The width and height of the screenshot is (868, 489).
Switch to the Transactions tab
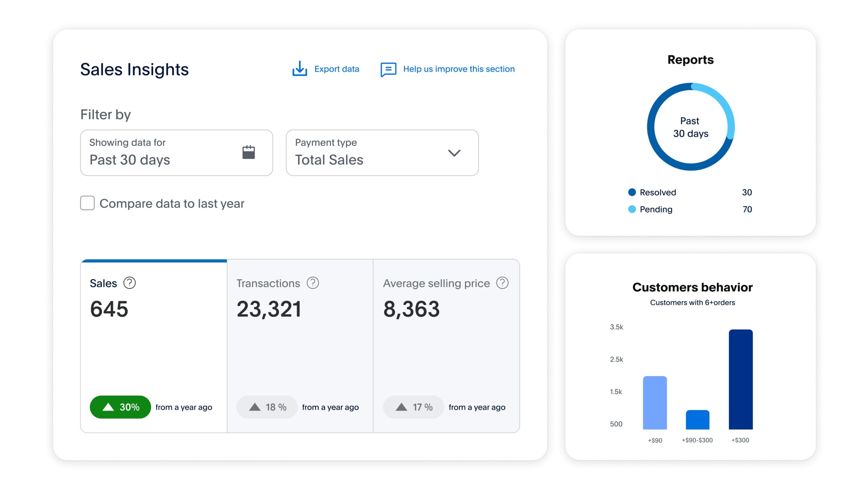point(300,346)
